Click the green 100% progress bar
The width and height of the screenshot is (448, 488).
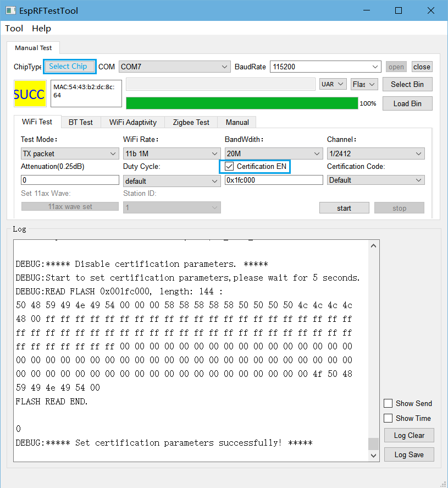242,103
